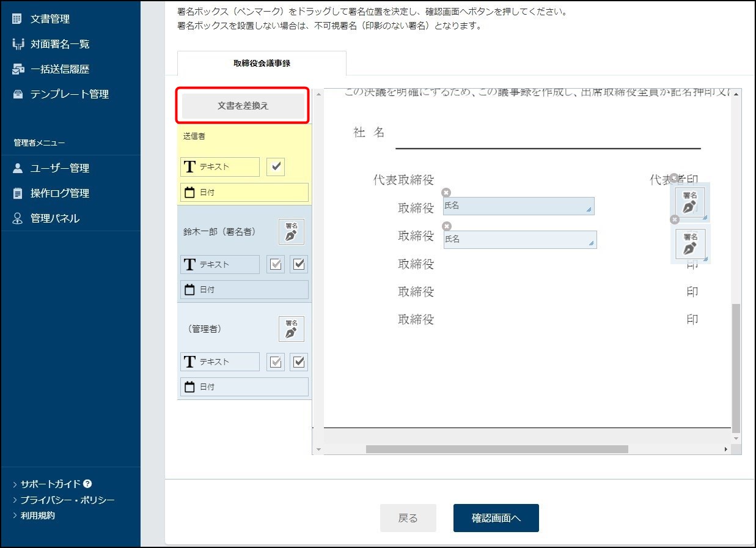Open 一括送信履歴 in the sidebar

pyautogui.click(x=60, y=69)
